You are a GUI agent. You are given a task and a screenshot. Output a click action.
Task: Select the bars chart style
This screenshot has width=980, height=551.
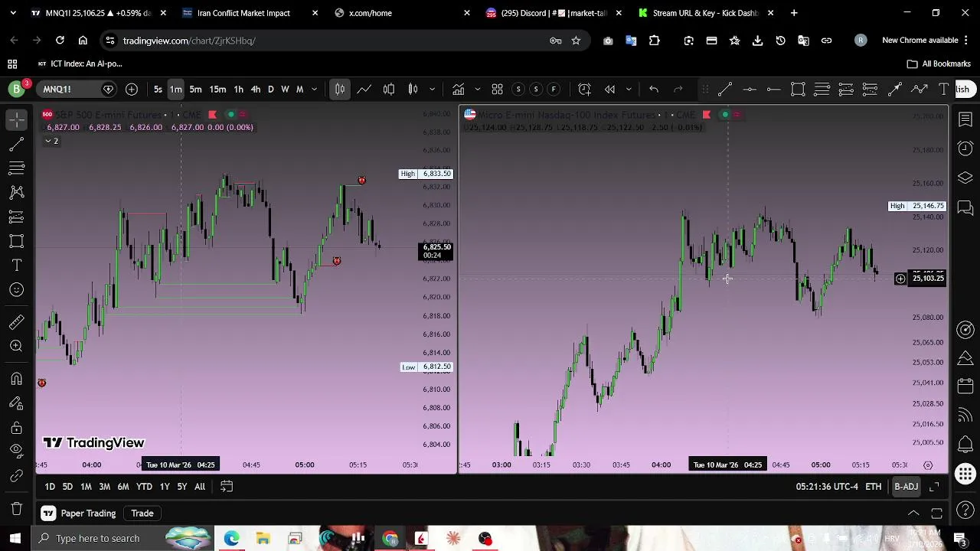340,90
